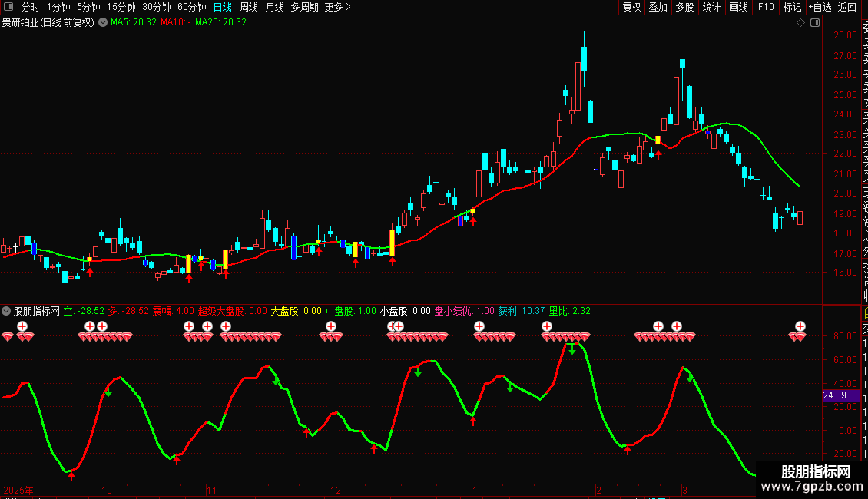Image resolution: width=868 pixels, height=499 pixels.
Task: Click the 获利: 10.37 indicator value
Action: 522,311
